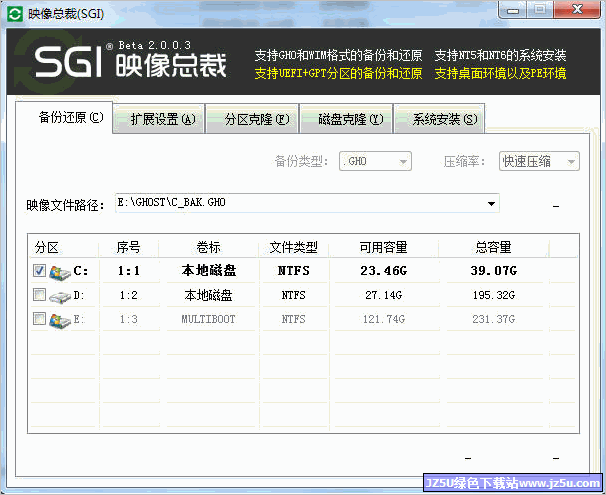Image resolution: width=606 pixels, height=495 pixels.
Task: Select the 1:2 sequence cell
Action: [x=129, y=296]
